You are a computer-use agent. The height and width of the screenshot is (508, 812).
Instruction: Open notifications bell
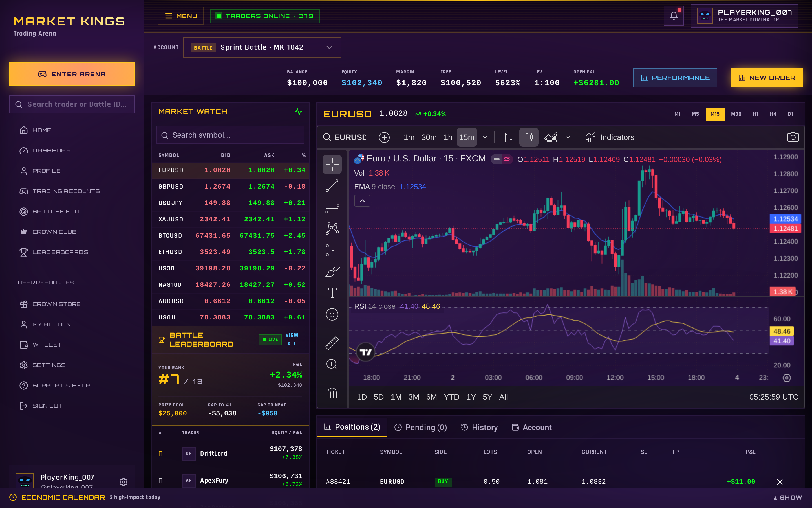(673, 16)
